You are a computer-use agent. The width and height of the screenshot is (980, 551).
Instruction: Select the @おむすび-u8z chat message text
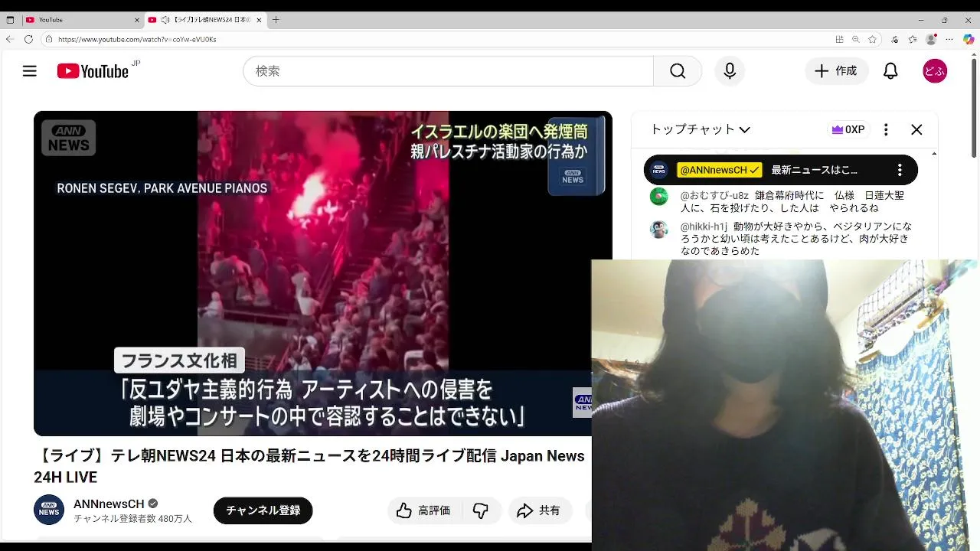(x=792, y=201)
